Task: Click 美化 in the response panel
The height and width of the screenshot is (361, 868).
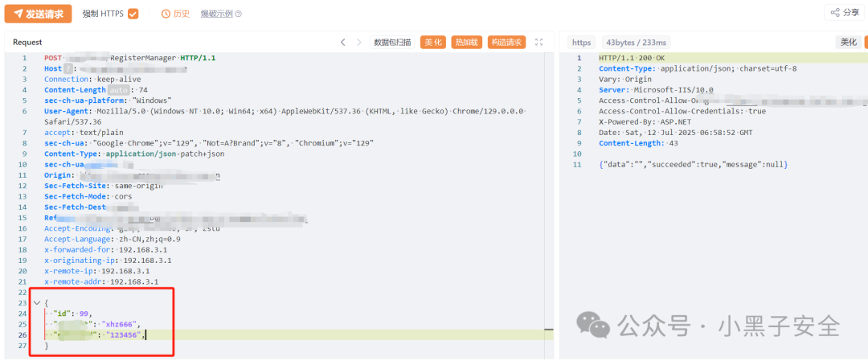Action: click(849, 42)
